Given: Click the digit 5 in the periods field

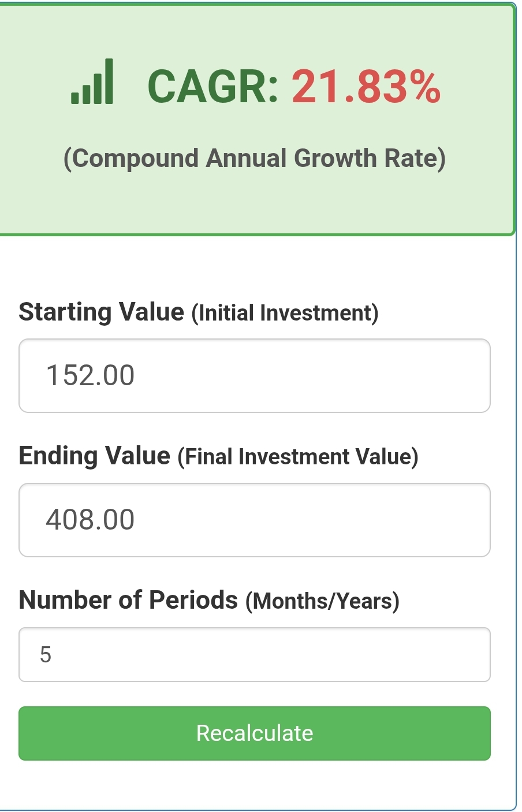Looking at the screenshot, I should tap(46, 654).
